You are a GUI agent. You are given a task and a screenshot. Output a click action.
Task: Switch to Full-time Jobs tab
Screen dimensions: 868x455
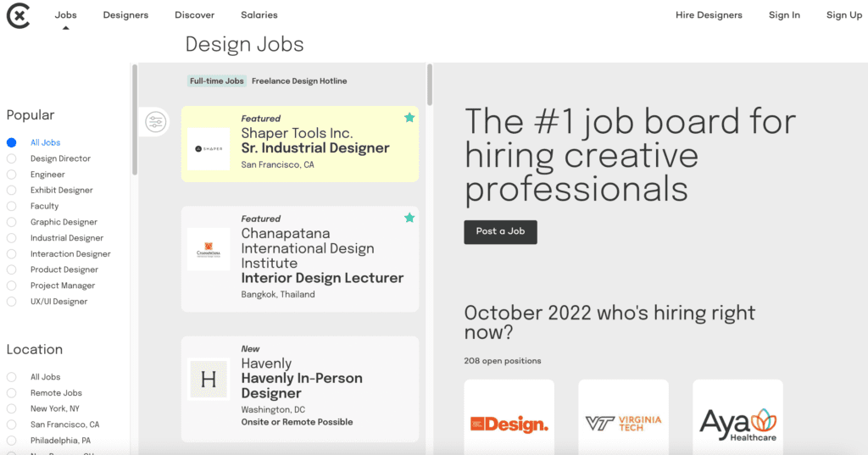216,80
